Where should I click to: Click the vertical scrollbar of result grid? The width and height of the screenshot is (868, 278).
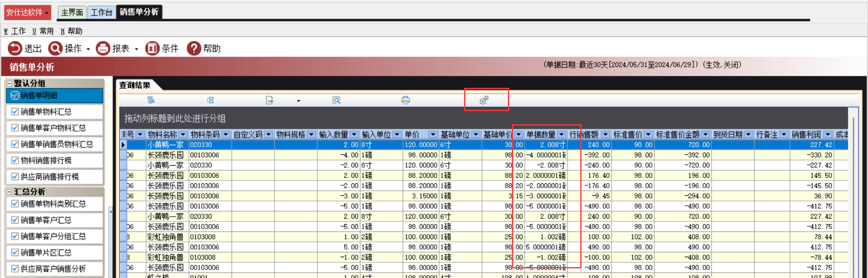(854, 193)
